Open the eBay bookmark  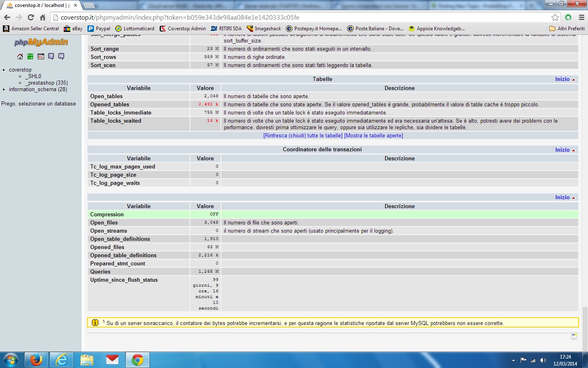pyautogui.click(x=73, y=29)
